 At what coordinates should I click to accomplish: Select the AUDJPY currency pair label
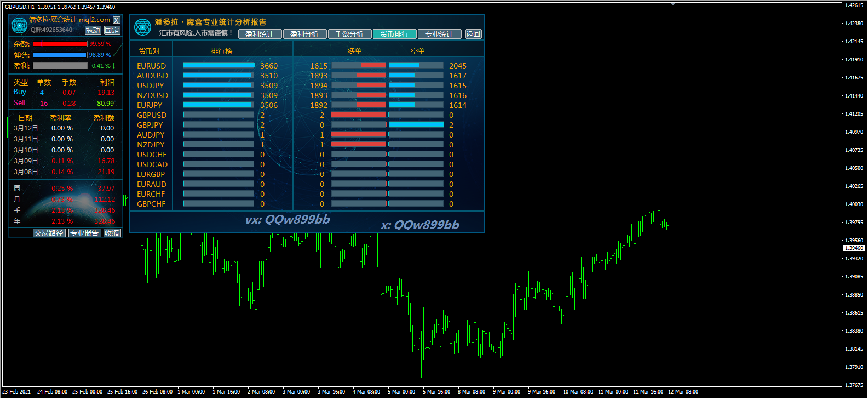151,135
